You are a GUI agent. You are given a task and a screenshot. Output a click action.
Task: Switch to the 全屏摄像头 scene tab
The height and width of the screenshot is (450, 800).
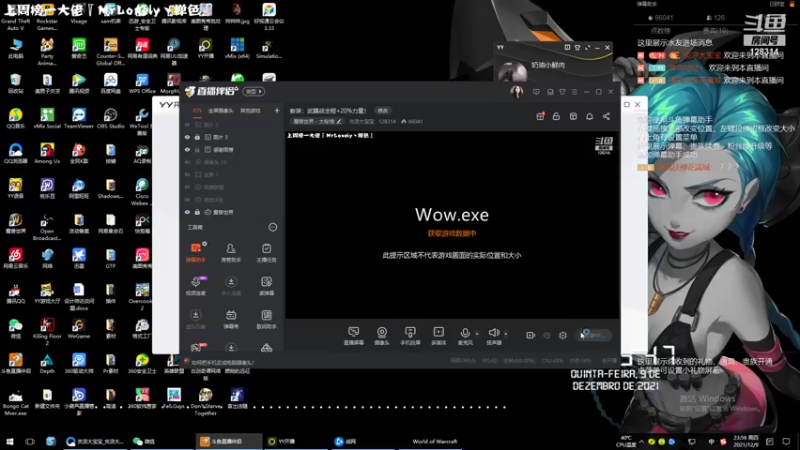click(x=220, y=110)
